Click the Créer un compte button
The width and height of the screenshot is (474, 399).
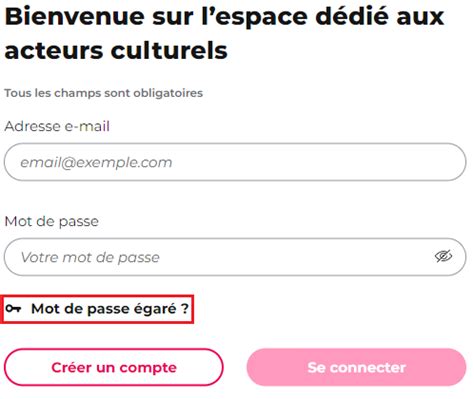point(114,367)
